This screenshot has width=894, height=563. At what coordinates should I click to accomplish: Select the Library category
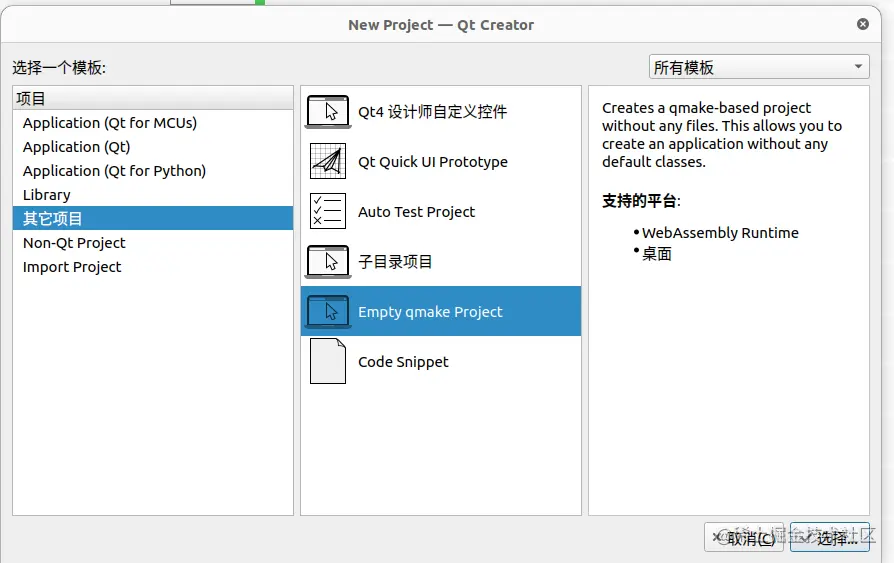click(x=47, y=195)
